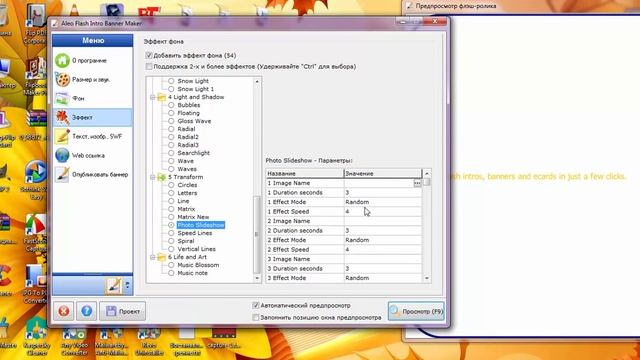
Task: Click the 'Значение' column header
Action: coord(382,173)
